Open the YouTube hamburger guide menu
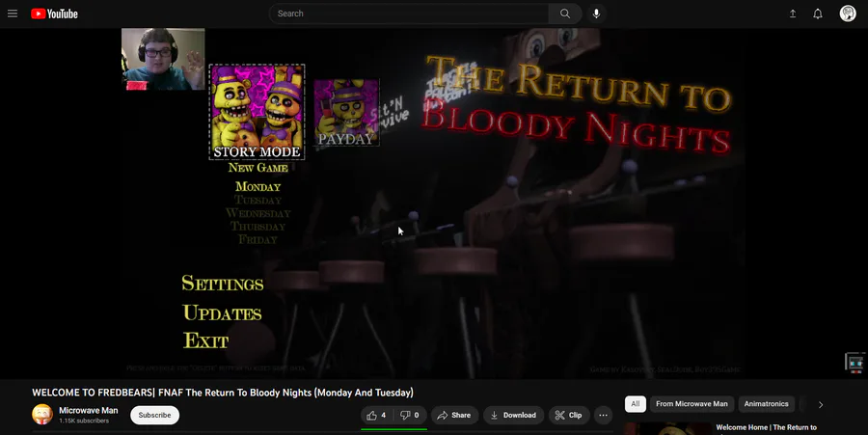 [13, 14]
